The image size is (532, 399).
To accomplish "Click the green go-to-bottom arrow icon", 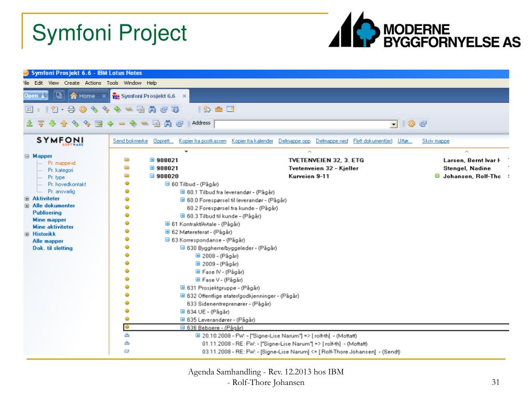I will 30,124.
